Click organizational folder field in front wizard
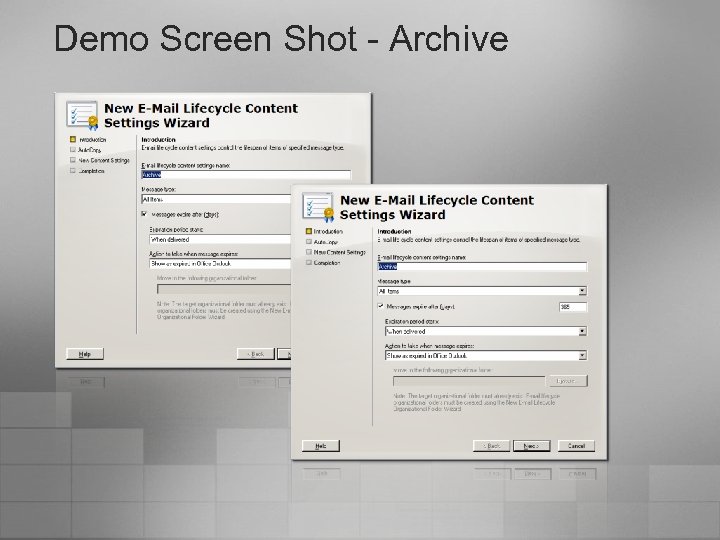Screen dimensions: 720x540 pyautogui.click(x=468, y=381)
